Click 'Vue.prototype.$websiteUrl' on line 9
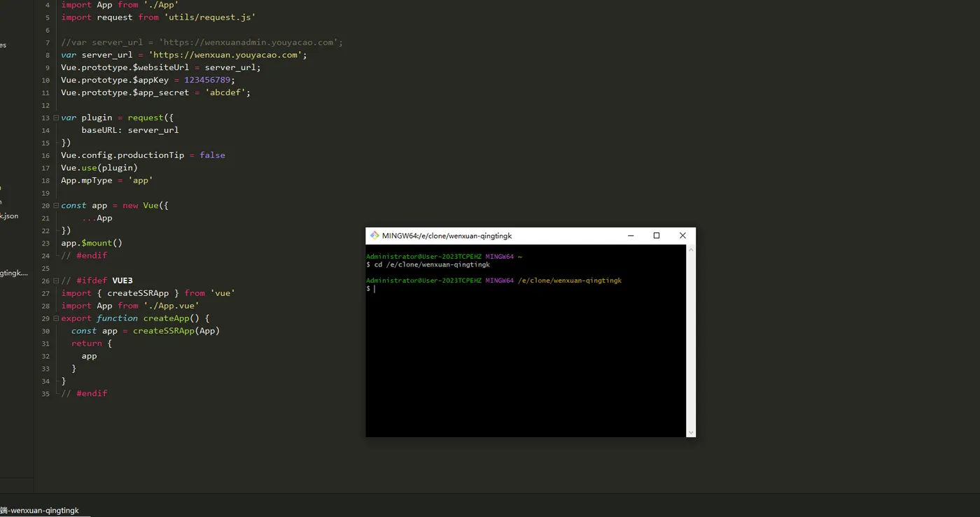The height and width of the screenshot is (517, 980). pyautogui.click(x=125, y=68)
